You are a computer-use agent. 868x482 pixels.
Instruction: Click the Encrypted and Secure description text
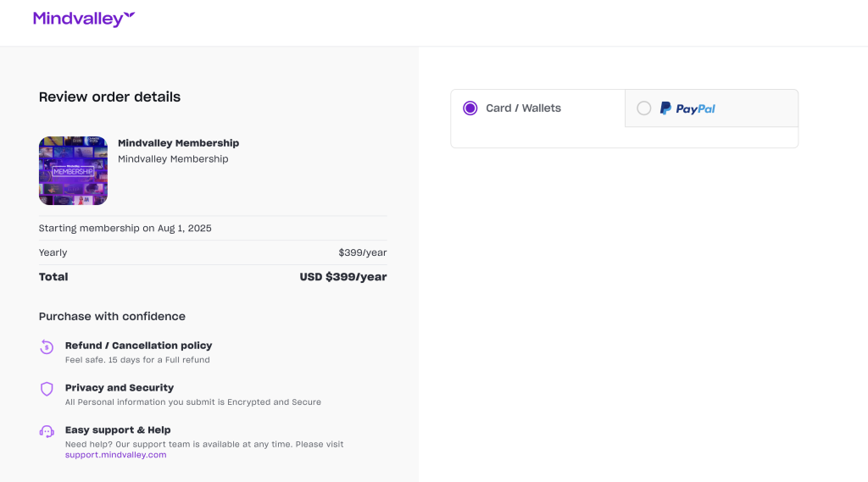coord(193,402)
